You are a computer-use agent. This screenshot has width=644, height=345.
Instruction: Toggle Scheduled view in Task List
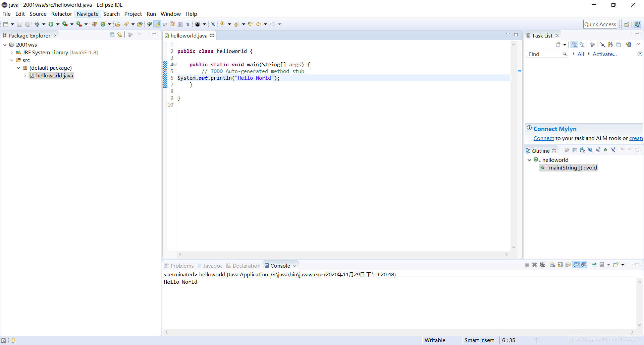click(x=582, y=45)
